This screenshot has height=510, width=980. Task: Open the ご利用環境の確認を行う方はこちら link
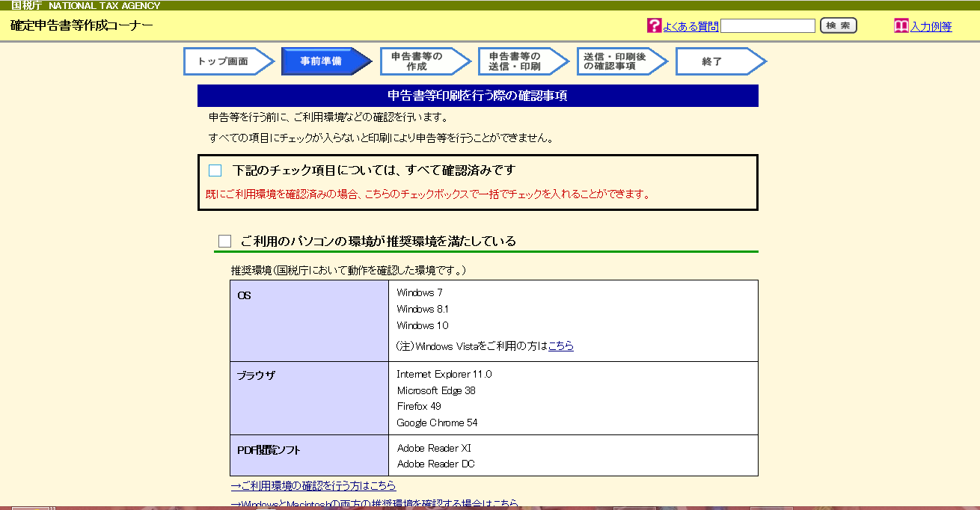(313, 486)
